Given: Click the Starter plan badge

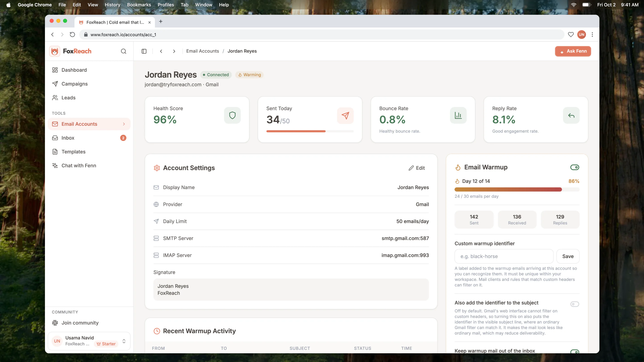Looking at the screenshot, I should [x=106, y=344].
